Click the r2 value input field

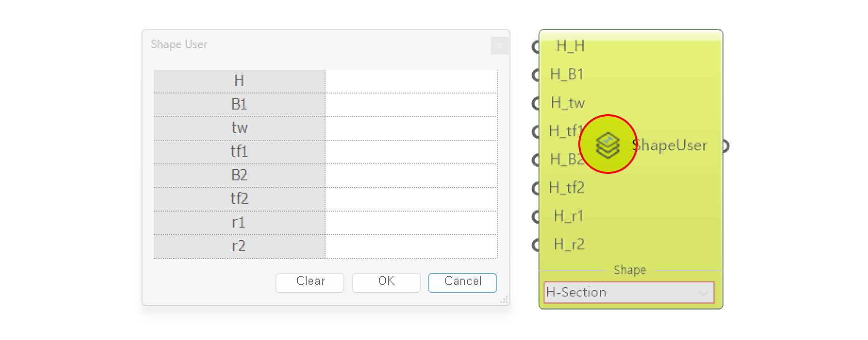point(411,246)
